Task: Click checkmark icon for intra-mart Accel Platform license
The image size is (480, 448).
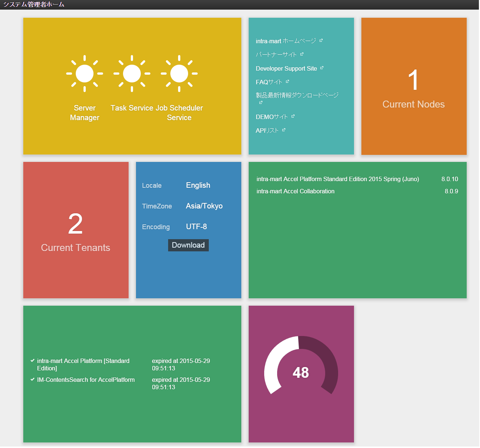Action: click(x=33, y=360)
